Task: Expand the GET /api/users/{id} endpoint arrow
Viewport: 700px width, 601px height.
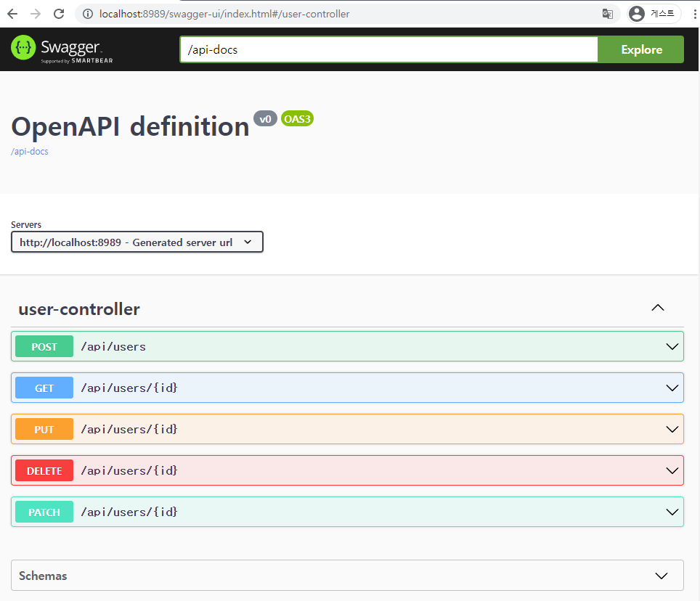Action: [670, 388]
